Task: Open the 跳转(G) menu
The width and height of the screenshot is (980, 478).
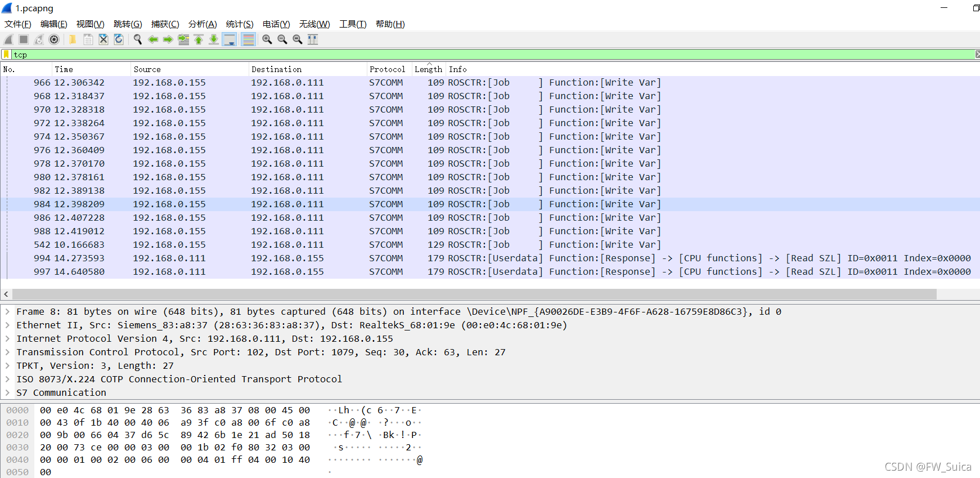Action: pyautogui.click(x=128, y=24)
